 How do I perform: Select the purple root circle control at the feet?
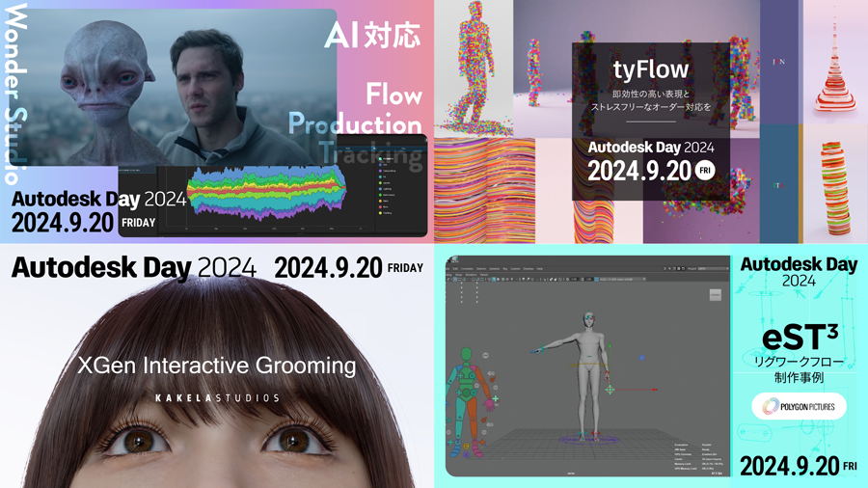point(589,440)
